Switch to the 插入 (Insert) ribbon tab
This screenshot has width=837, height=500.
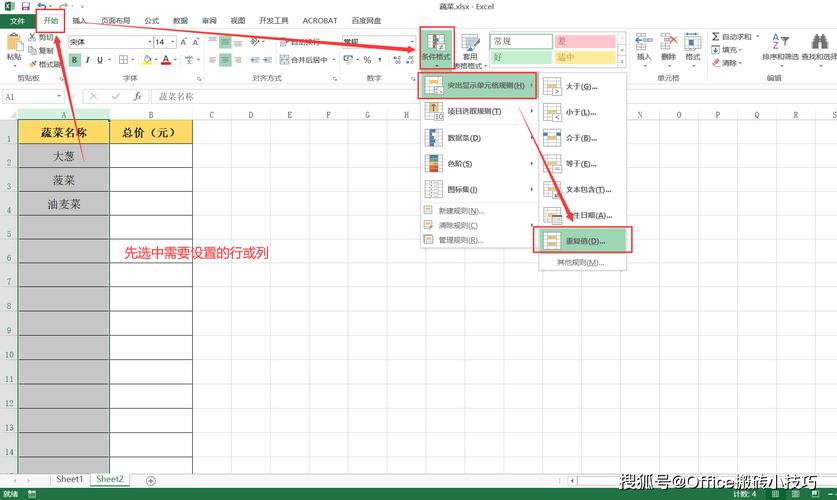point(79,21)
